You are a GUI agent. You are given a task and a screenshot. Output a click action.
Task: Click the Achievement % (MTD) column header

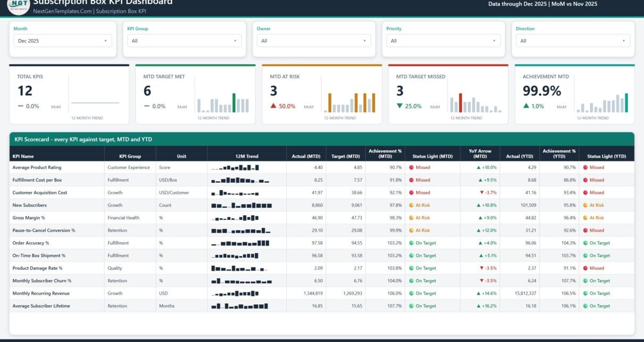pos(385,153)
